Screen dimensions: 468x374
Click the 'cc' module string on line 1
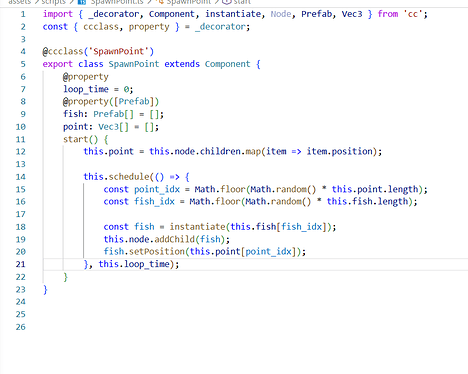413,14
